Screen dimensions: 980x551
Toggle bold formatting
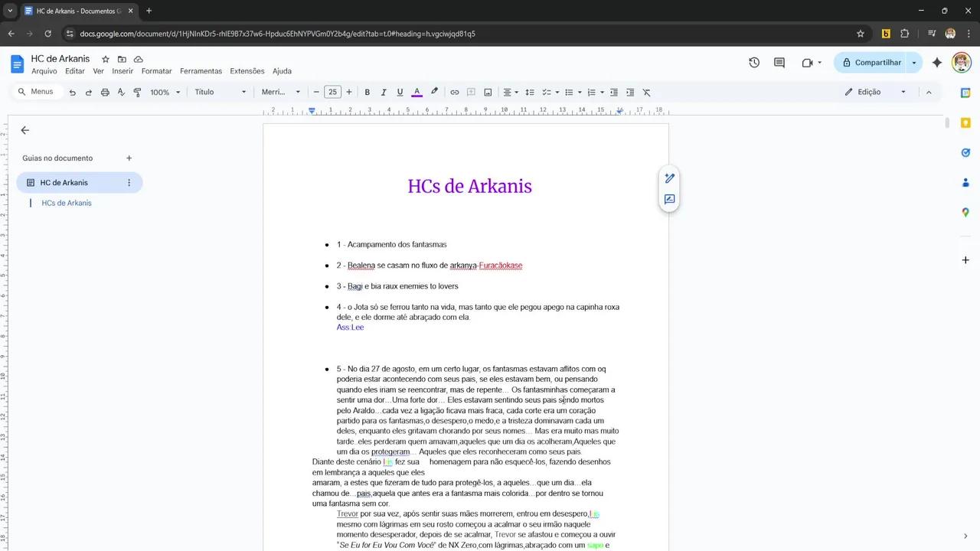point(367,93)
